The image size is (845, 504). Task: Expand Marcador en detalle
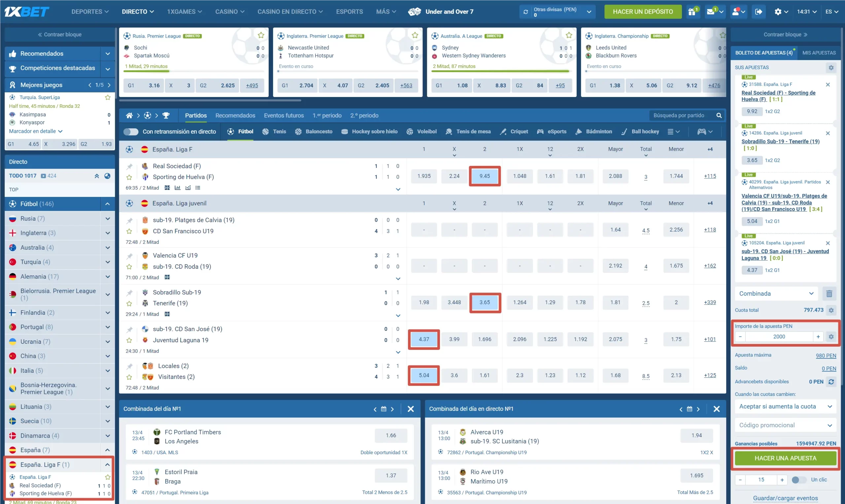pos(36,131)
